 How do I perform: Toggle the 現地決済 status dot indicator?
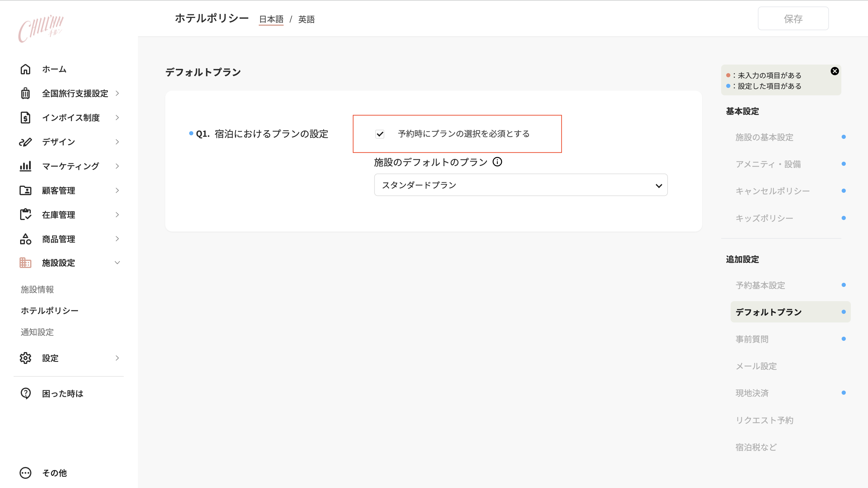pos(844,392)
